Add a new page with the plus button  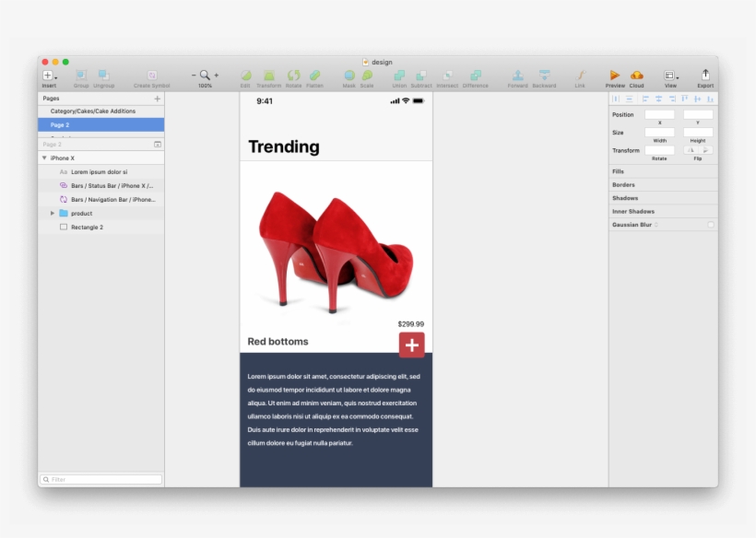(x=157, y=98)
